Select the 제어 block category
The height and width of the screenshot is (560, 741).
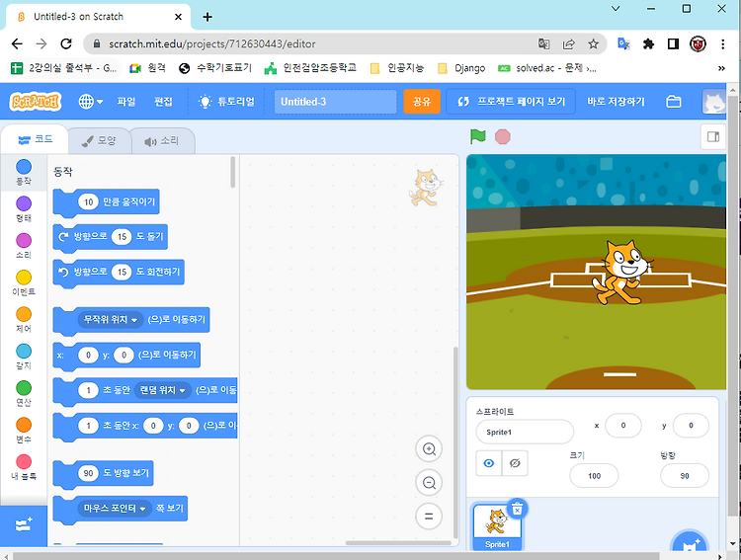[x=24, y=320]
